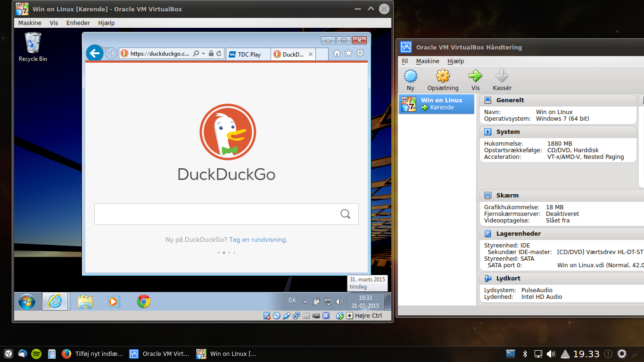Open Opsætning settings gear in VirtualBox manager
This screenshot has width=644, height=362.
(x=443, y=76)
